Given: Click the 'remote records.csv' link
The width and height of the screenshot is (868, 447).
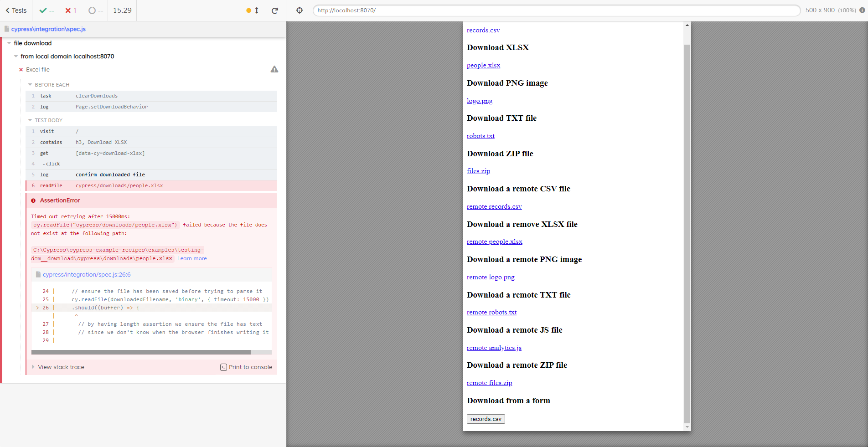Looking at the screenshot, I should 494,206.
